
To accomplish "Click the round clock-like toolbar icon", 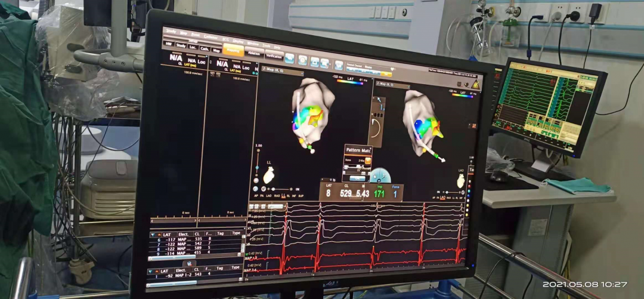I will (303, 60).
